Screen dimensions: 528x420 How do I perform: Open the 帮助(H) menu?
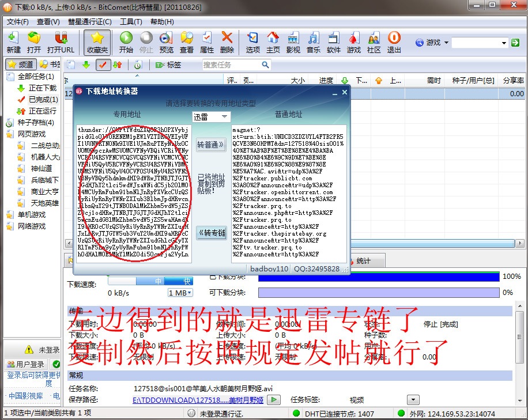click(x=162, y=22)
